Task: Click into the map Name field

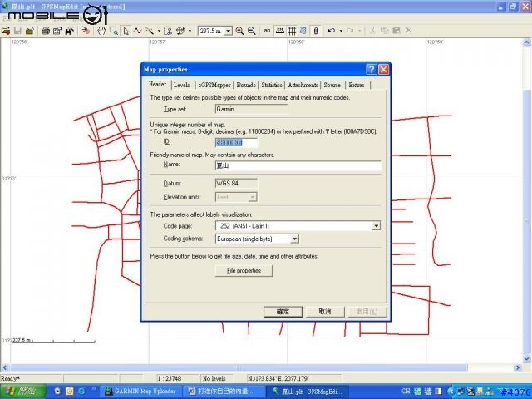Action: tap(298, 165)
